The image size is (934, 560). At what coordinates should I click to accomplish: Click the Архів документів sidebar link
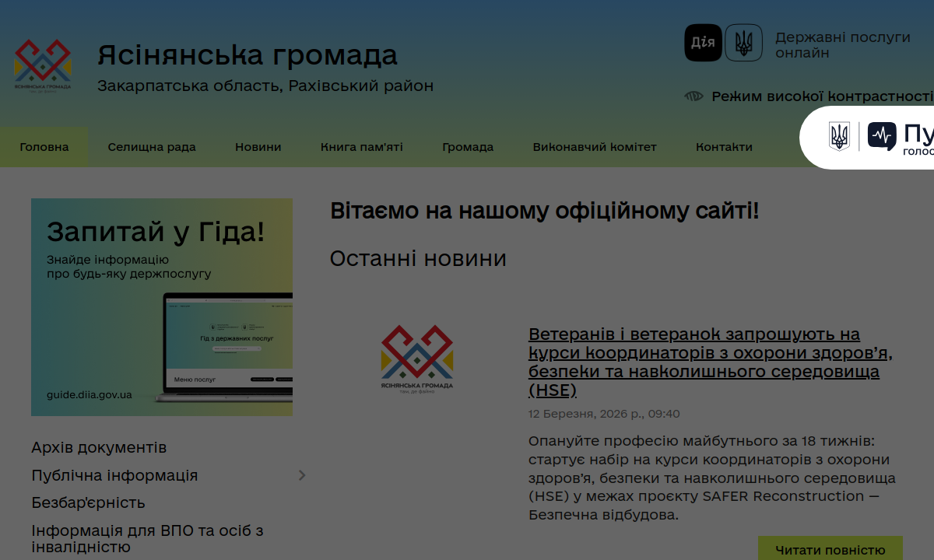coord(99,448)
